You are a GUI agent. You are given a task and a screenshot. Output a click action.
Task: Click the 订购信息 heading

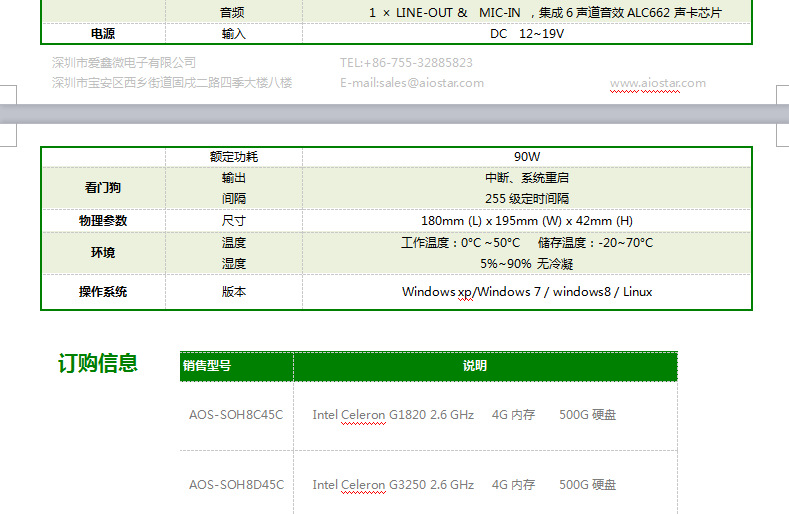pyautogui.click(x=98, y=363)
